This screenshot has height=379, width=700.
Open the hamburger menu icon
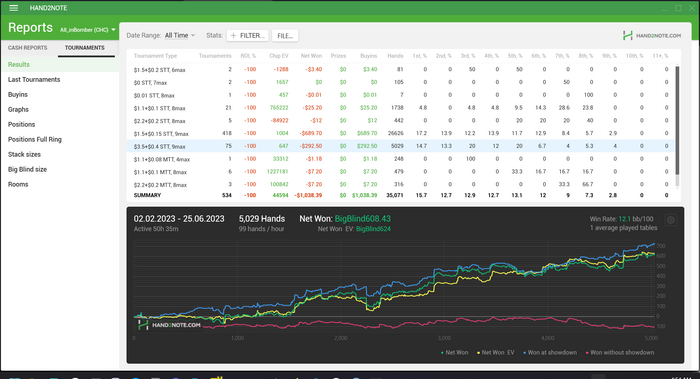coord(13,8)
